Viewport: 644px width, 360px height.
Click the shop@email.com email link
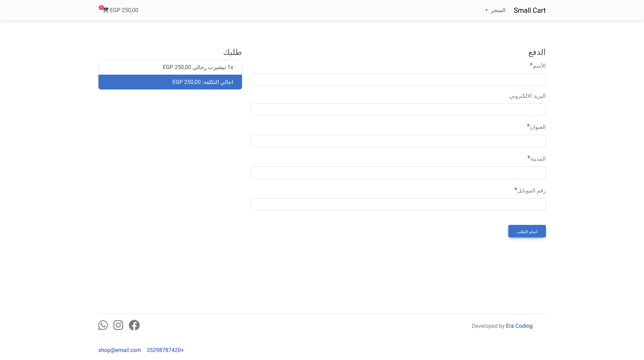[x=119, y=350]
